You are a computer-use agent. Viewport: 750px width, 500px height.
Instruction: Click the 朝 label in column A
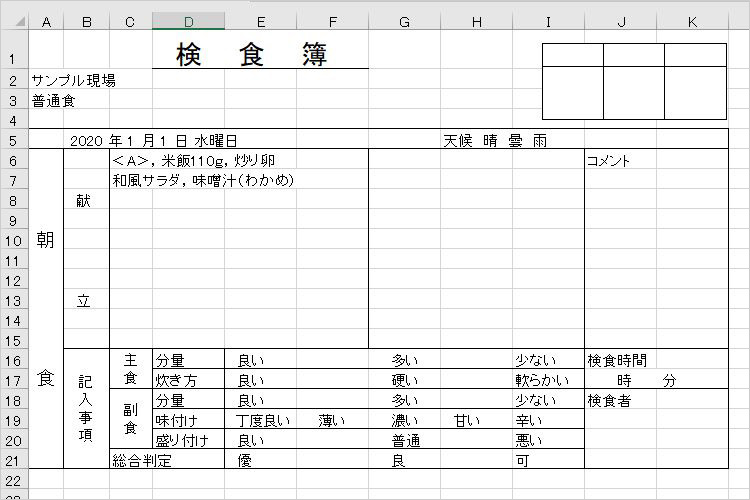click(x=45, y=240)
